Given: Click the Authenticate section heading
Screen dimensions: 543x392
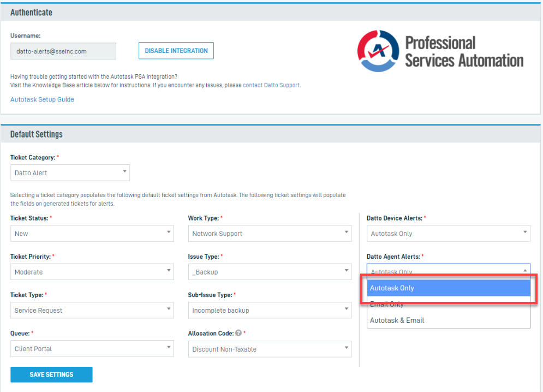Looking at the screenshot, I should (31, 13).
